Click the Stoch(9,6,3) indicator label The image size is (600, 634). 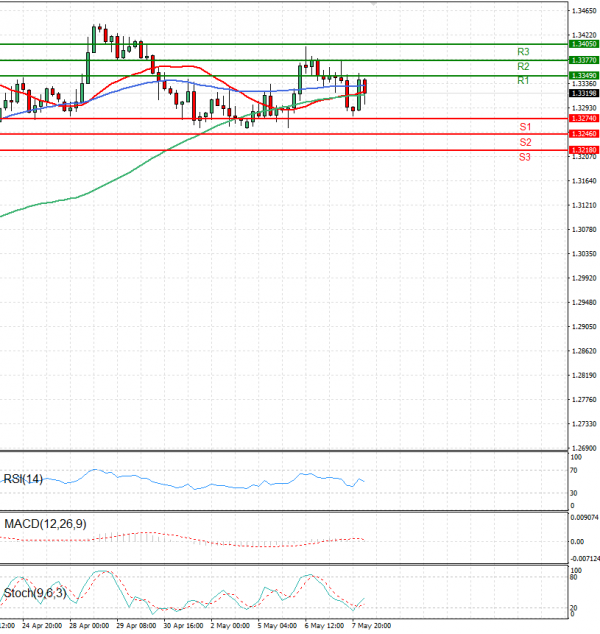click(35, 593)
